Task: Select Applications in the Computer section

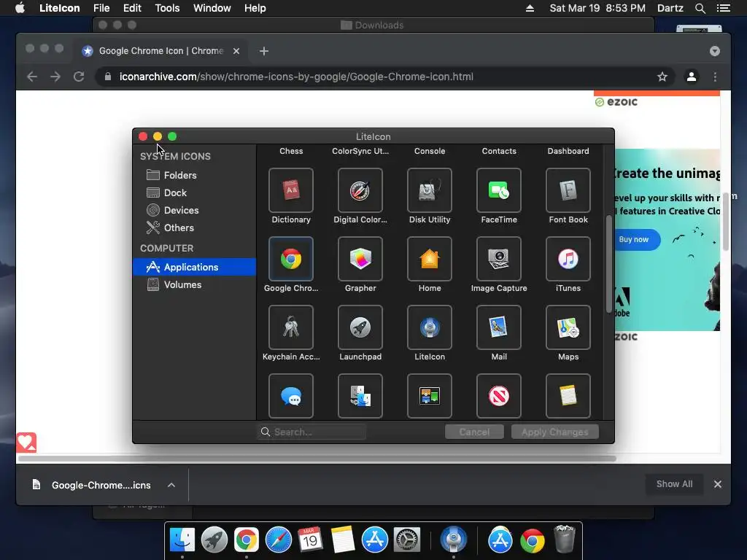Action: (194, 267)
